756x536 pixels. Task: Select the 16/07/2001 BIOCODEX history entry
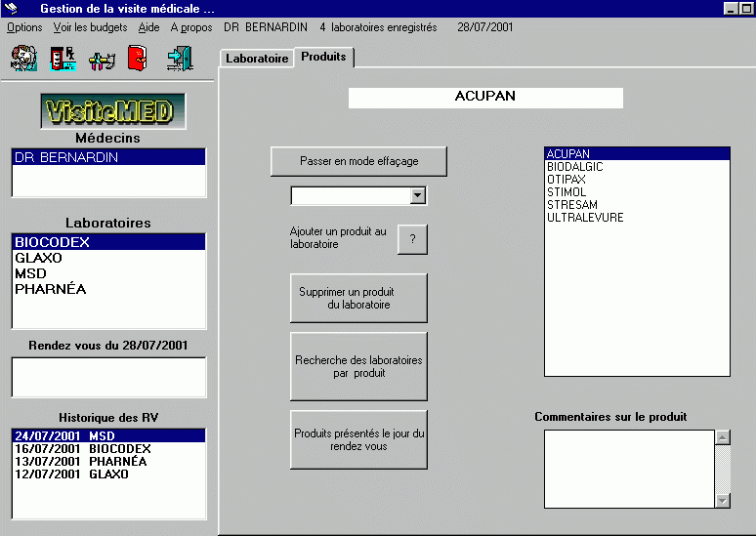coord(109,449)
